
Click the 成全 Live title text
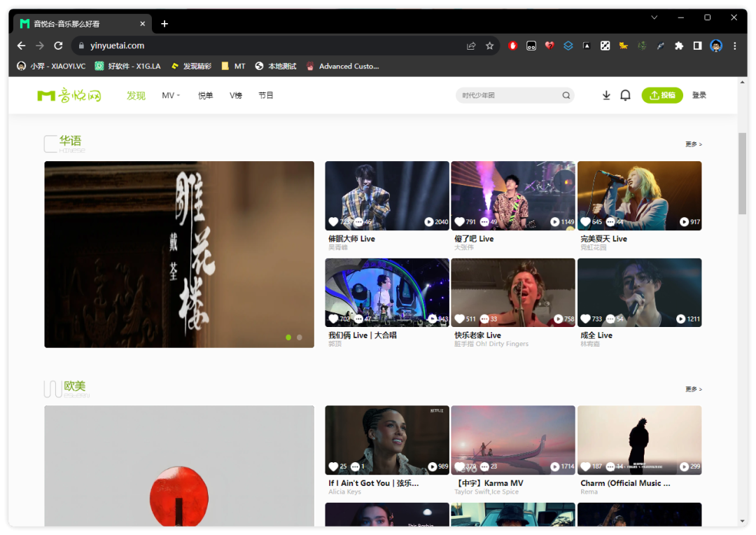click(x=596, y=335)
